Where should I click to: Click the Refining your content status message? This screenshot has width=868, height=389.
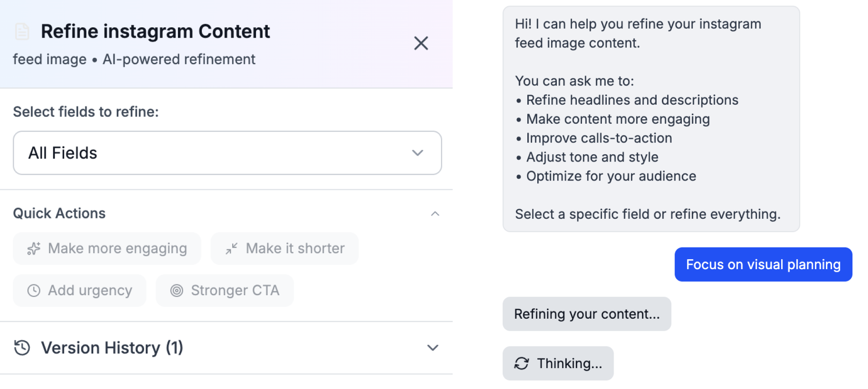[x=586, y=314]
